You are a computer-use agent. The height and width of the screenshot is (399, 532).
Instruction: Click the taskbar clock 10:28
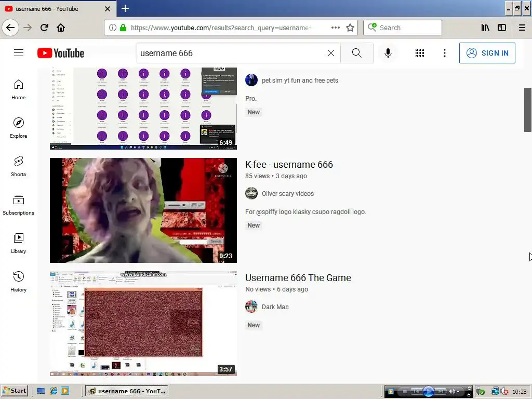point(520,392)
